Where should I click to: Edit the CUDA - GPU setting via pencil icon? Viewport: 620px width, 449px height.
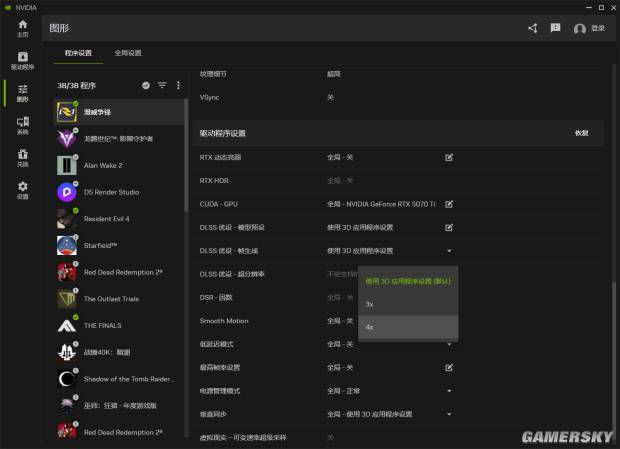pyautogui.click(x=449, y=204)
